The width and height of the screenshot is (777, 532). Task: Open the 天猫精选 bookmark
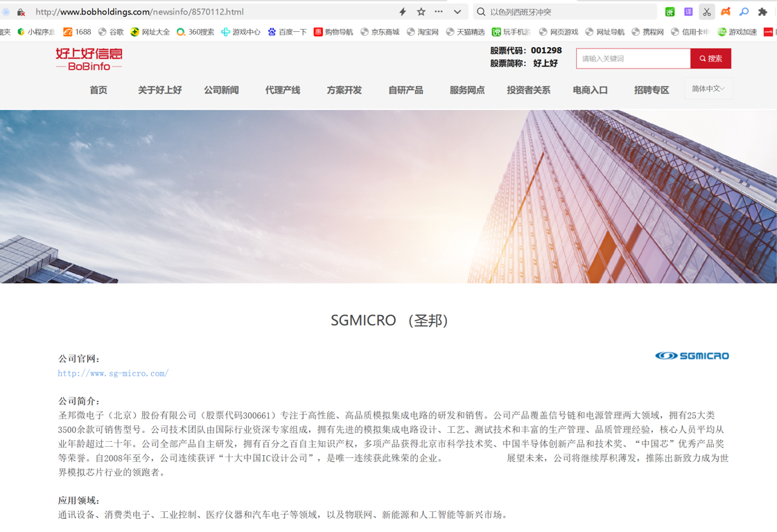click(465, 32)
